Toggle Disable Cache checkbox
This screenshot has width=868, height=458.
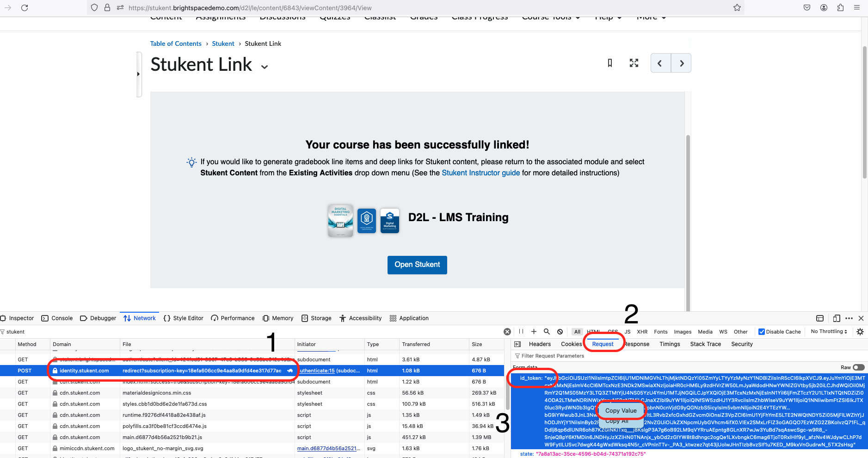[x=762, y=332]
